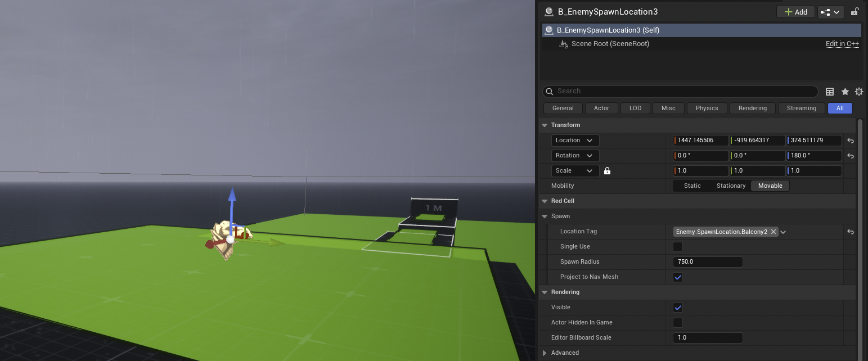Open the details settings gear icon
The width and height of the screenshot is (868, 361).
(x=859, y=92)
